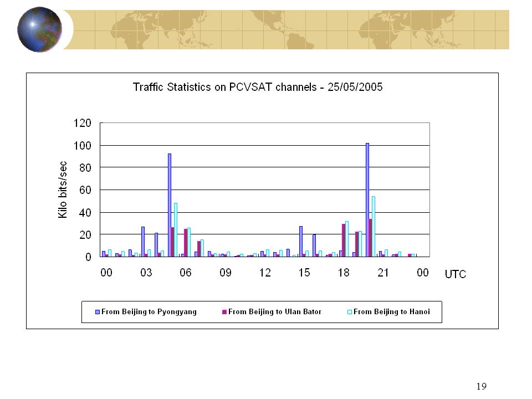Click the Pyongyang bar peaking near 92
Viewport: 532px width, 399px height.
[170, 205]
